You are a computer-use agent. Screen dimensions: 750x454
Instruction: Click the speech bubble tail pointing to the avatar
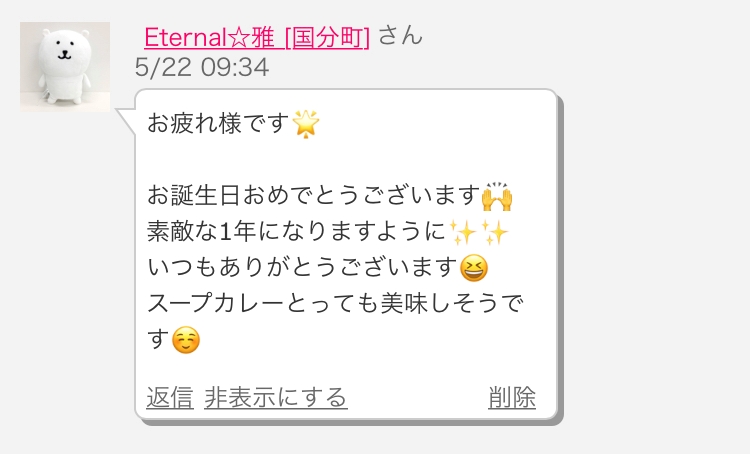(127, 122)
